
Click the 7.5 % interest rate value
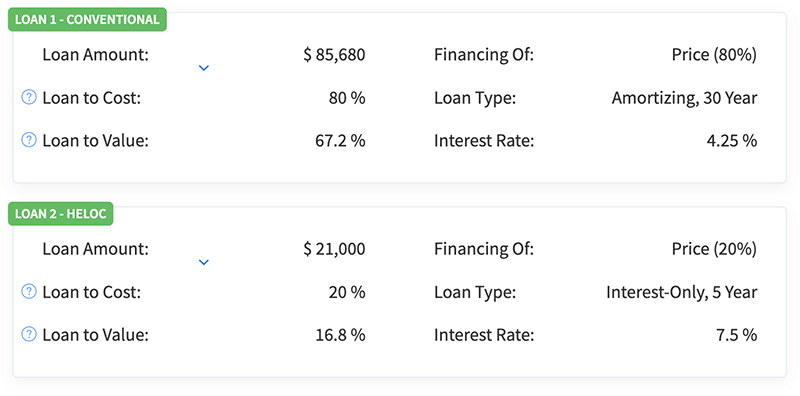tap(737, 335)
